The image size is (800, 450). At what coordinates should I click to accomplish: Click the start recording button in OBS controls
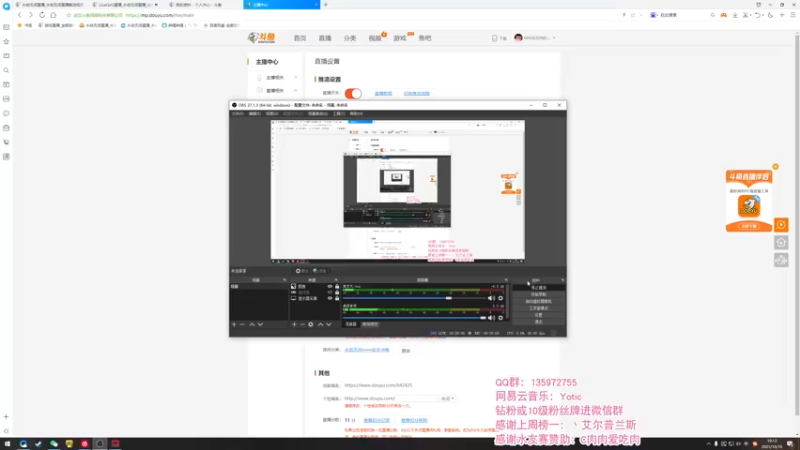(538, 294)
